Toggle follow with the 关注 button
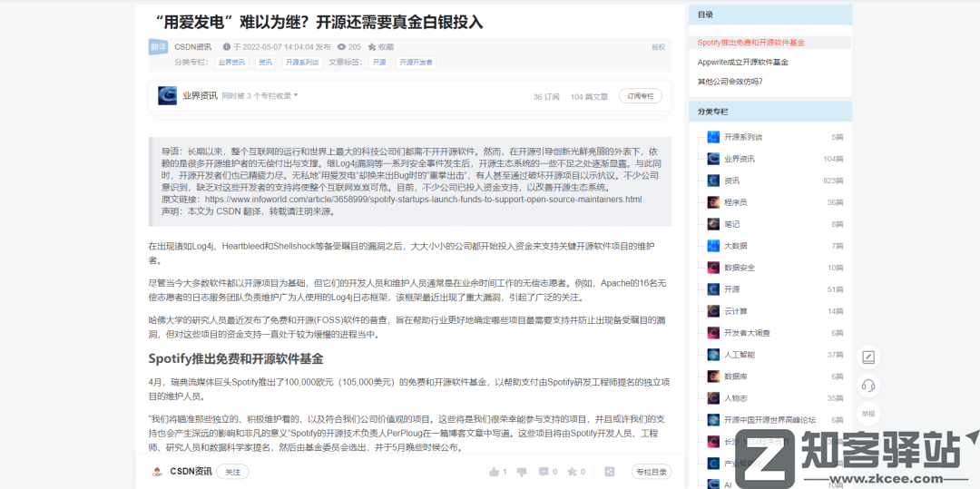The width and height of the screenshot is (980, 489). [233, 472]
